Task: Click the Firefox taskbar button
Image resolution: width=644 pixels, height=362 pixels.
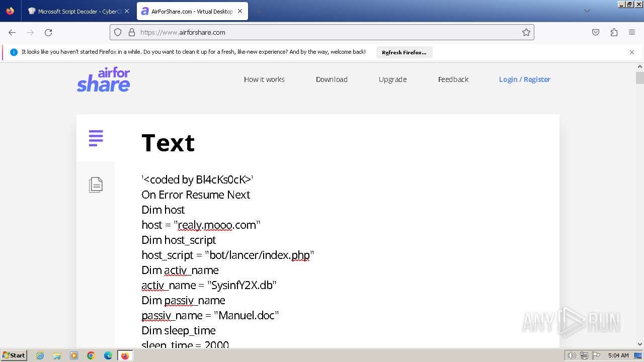Action: (125, 355)
